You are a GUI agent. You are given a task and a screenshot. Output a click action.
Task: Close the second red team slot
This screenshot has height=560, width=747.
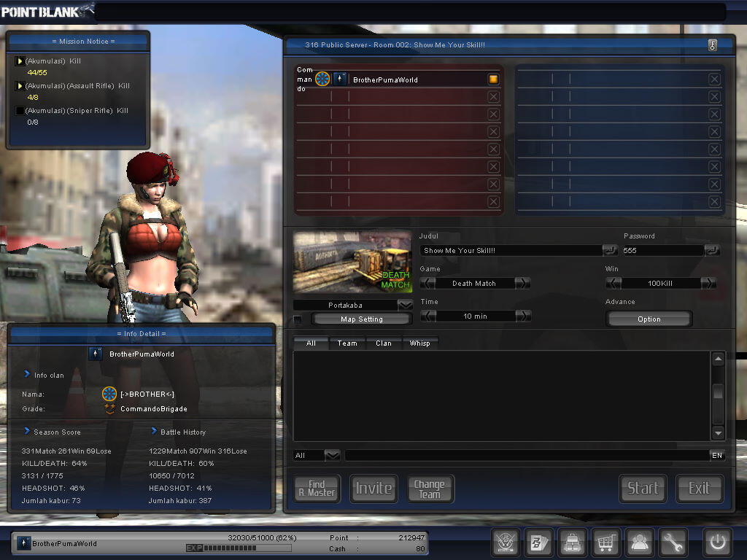(x=494, y=97)
